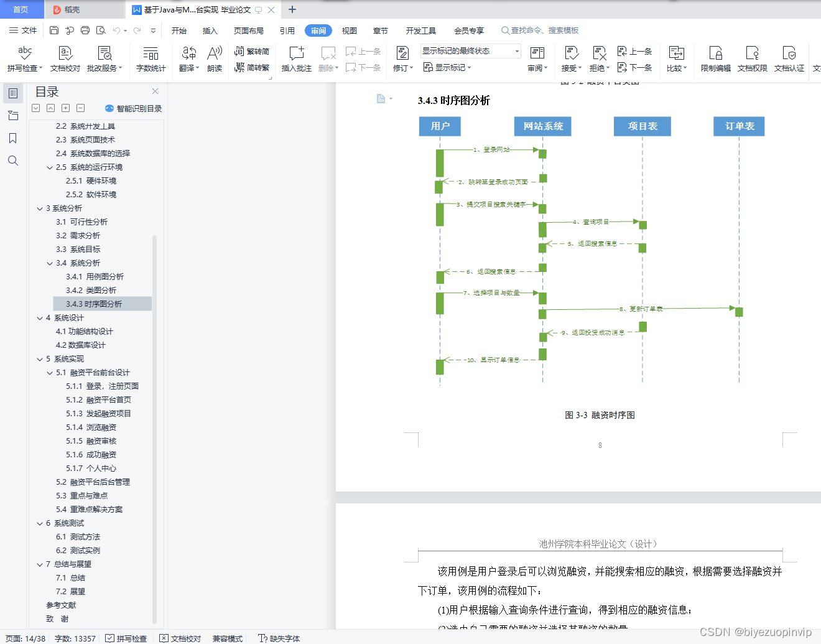The image size is (821, 644).
Task: Collapse the 3.4 系统分析 outline node
Action: click(50, 263)
